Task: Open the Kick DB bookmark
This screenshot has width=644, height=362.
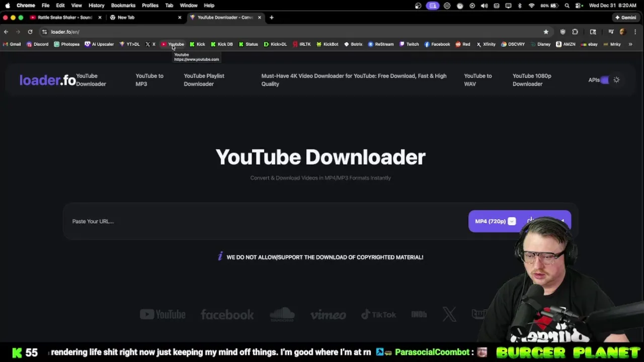Action: pyautogui.click(x=222, y=44)
